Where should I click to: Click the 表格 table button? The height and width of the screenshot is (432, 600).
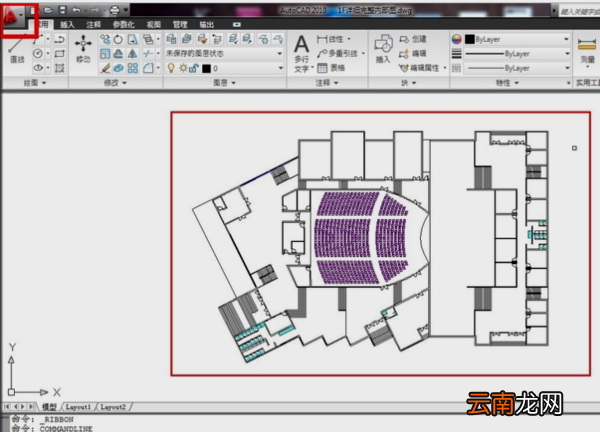point(331,68)
